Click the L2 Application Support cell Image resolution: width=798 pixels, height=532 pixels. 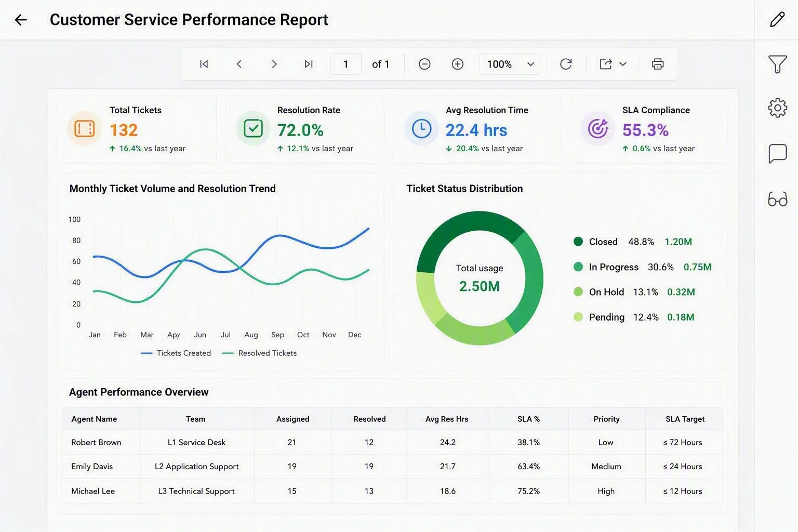(196, 467)
